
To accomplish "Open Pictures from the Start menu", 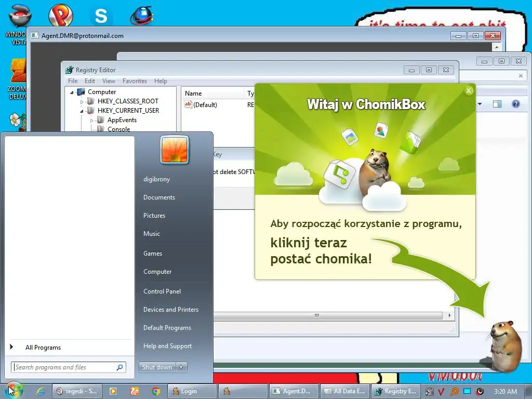I will [x=154, y=216].
